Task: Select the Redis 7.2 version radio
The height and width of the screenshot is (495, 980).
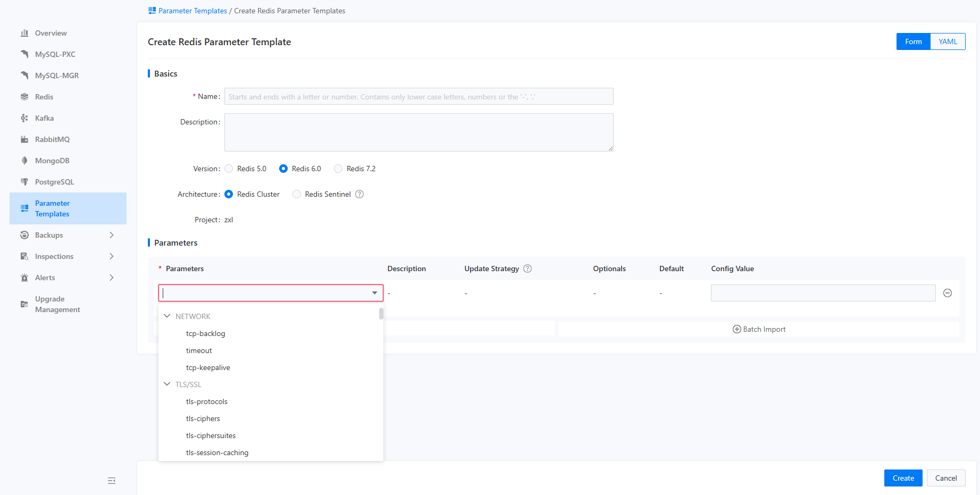Action: coord(338,169)
